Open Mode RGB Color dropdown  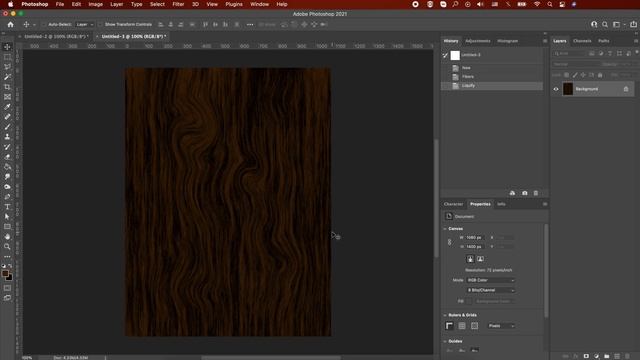tap(490, 280)
